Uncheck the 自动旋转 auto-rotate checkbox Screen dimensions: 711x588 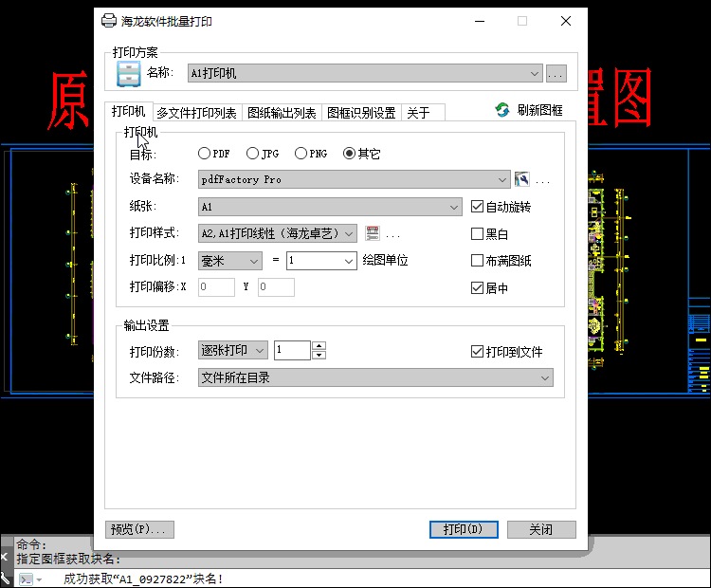(478, 207)
